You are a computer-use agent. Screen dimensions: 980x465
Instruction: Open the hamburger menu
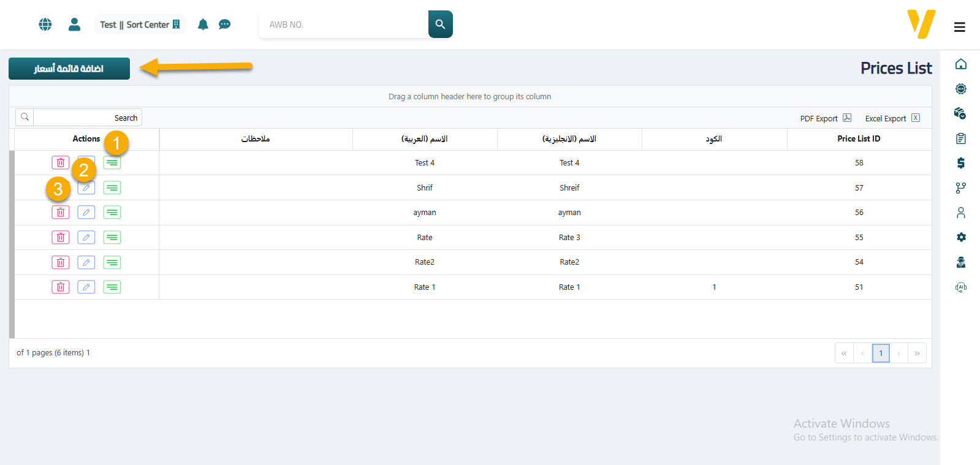(x=960, y=27)
